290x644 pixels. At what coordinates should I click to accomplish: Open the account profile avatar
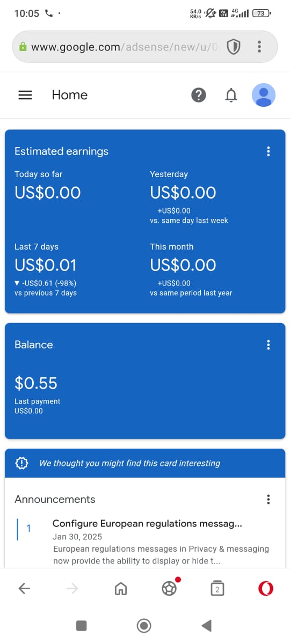pyautogui.click(x=264, y=95)
